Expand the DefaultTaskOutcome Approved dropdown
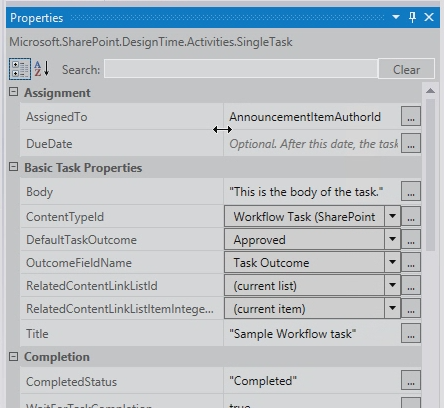Screen dimensions: 444x408 tap(392, 239)
